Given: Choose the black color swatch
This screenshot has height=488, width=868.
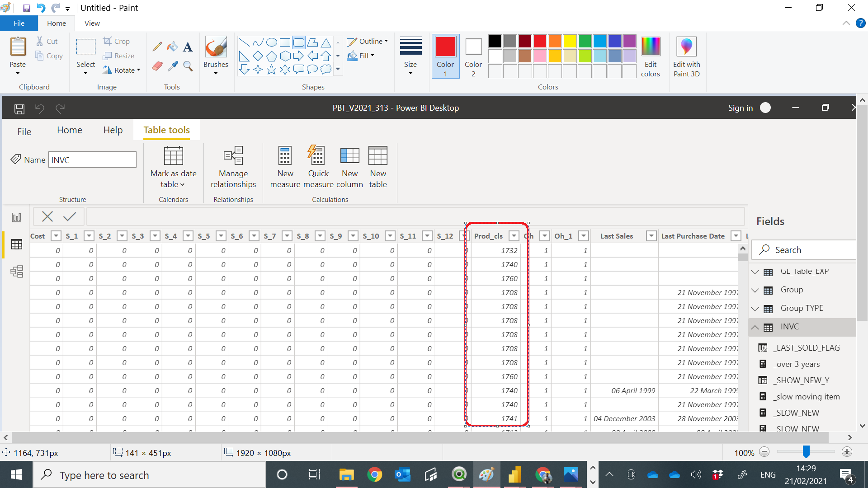Looking at the screenshot, I should [x=495, y=42].
